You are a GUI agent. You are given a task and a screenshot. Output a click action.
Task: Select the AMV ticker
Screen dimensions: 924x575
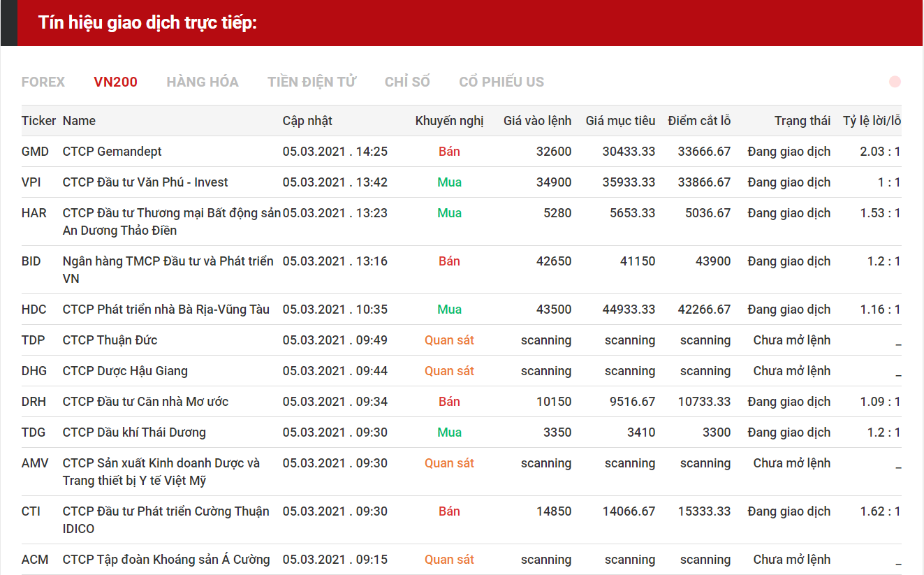(35, 463)
